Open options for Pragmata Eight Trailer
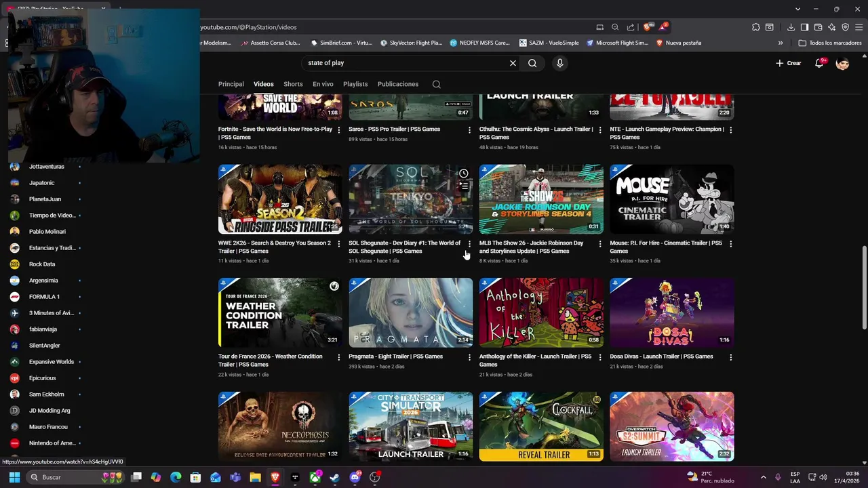 pos(469,357)
